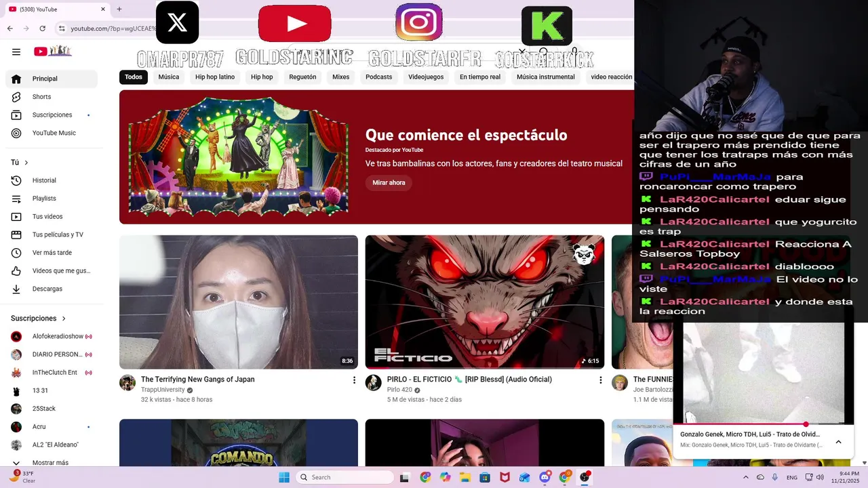This screenshot has width=868, height=488.
Task: Open options menu for Terrifying New Gangs video
Action: click(354, 380)
